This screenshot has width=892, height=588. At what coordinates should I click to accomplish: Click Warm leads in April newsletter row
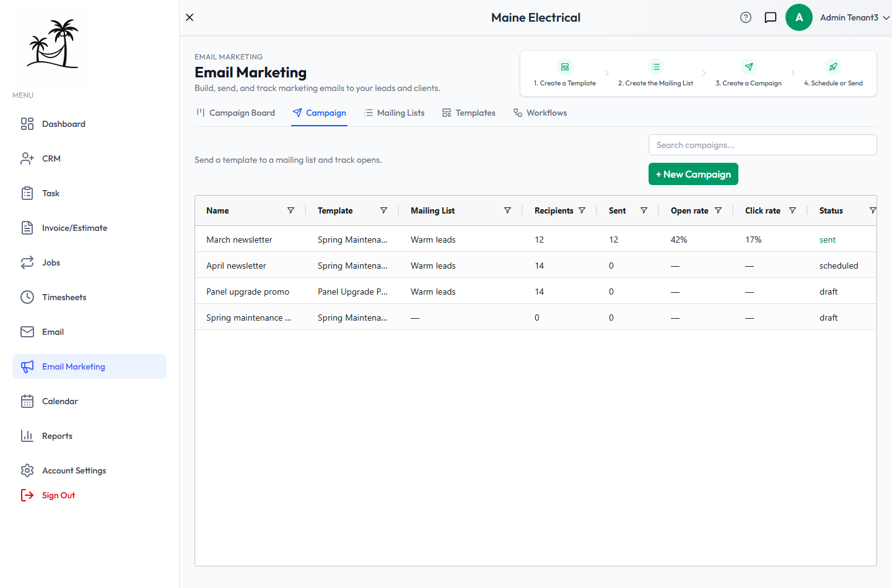click(x=433, y=266)
